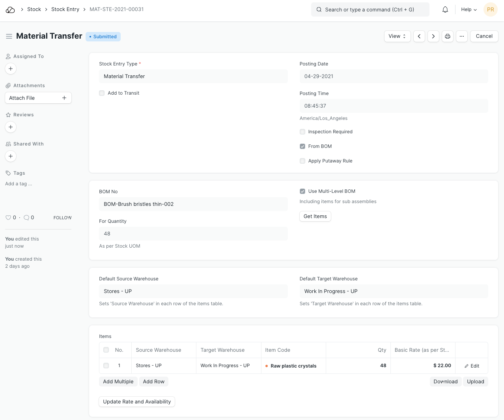The image size is (504, 420).
Task: Add assignee with plus under Assigned To
Action: coord(11,69)
